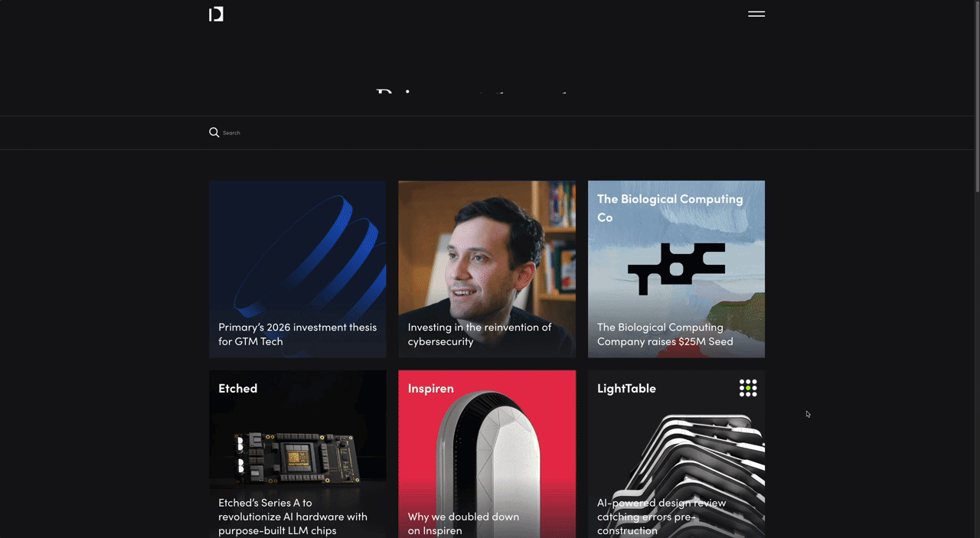This screenshot has width=980, height=538.
Task: Click the 'Etched' company heading
Action: click(237, 388)
